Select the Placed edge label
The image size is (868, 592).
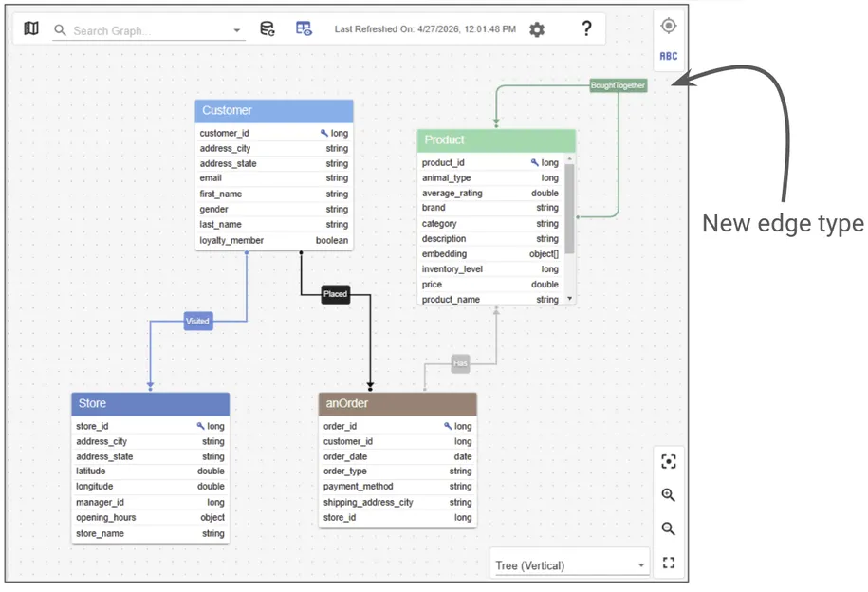coord(336,294)
